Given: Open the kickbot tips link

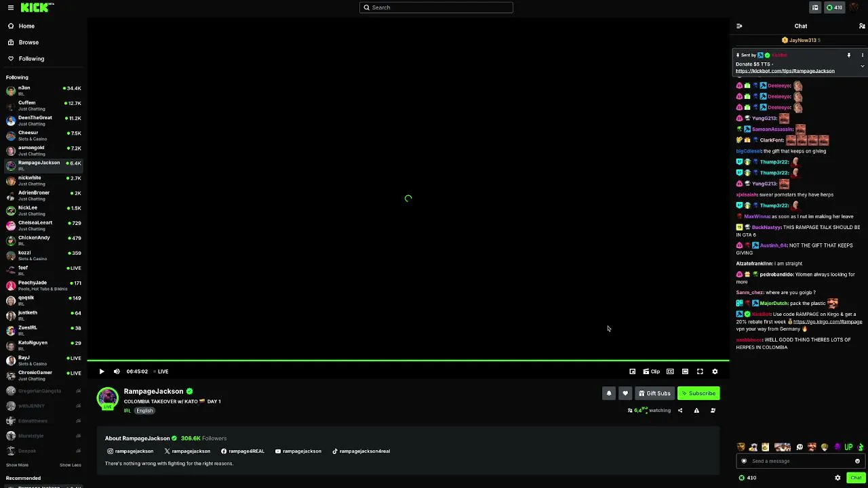Looking at the screenshot, I should coord(785,70).
